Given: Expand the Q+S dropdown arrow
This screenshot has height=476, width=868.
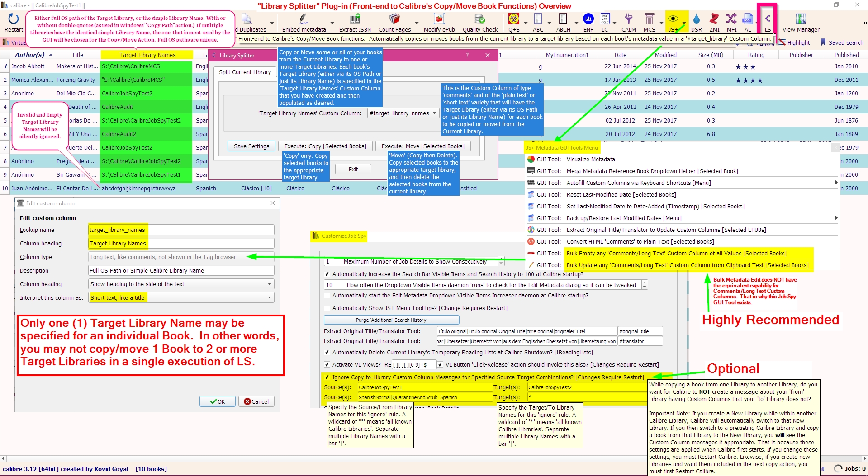Looking at the screenshot, I should point(526,22).
